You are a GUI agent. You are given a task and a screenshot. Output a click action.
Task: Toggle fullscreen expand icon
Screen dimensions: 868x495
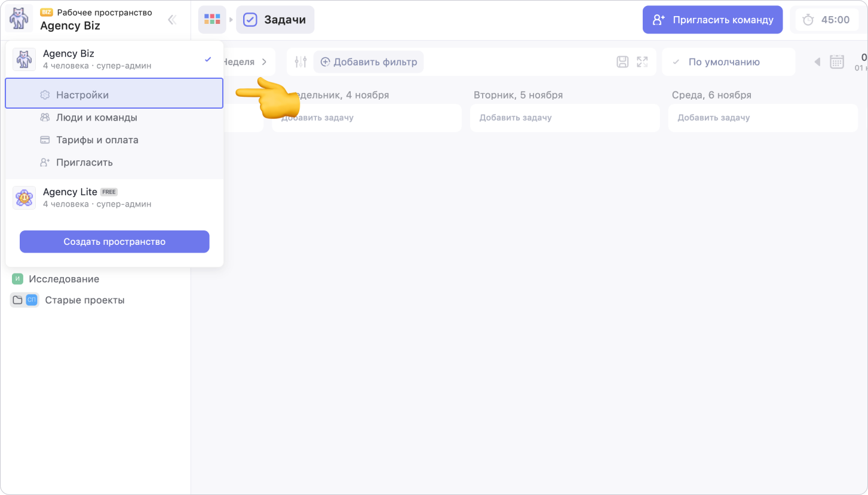[x=642, y=62]
